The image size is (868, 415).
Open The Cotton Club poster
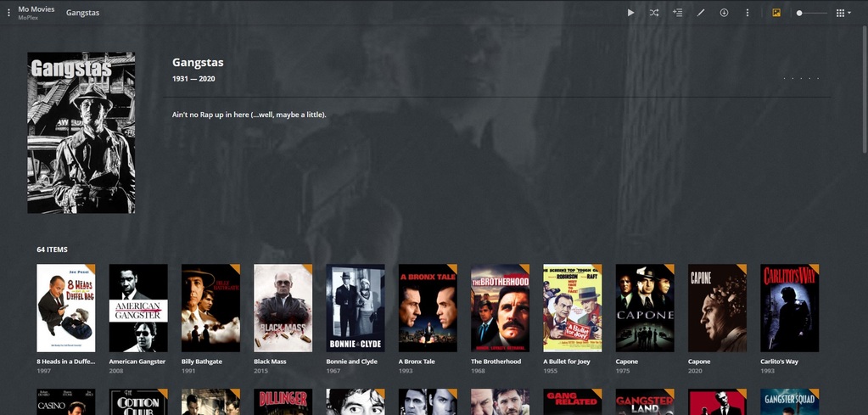coord(138,401)
